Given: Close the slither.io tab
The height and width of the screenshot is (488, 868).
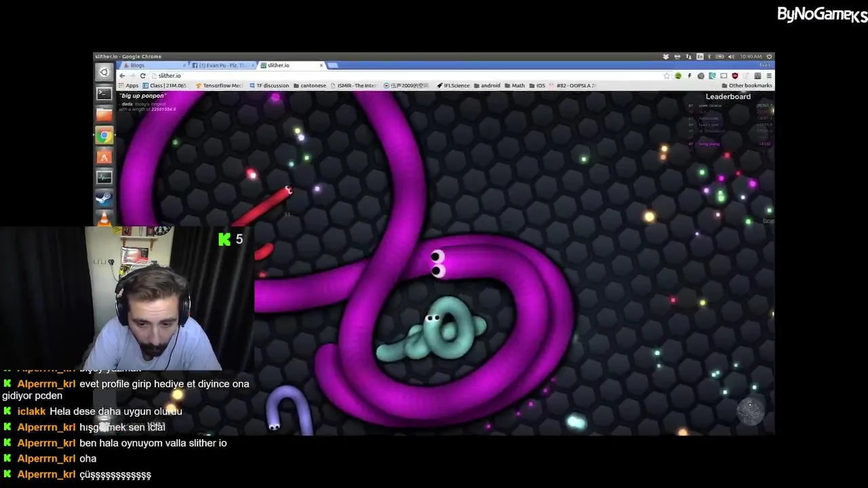Looking at the screenshot, I should 321,65.
